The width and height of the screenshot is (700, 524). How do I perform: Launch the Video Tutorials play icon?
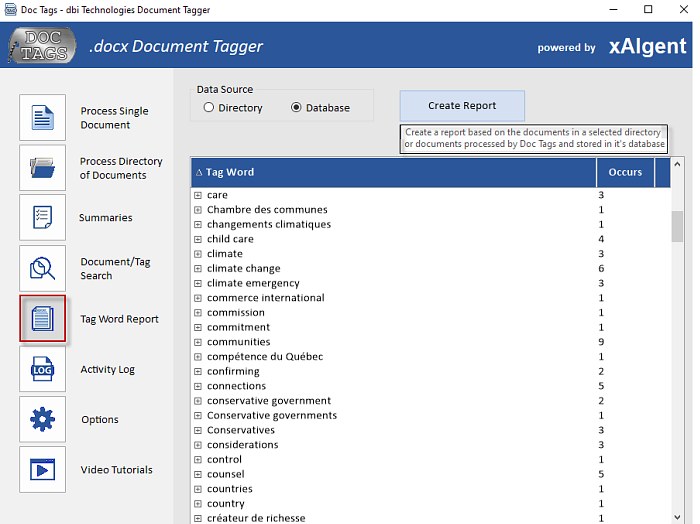click(42, 470)
